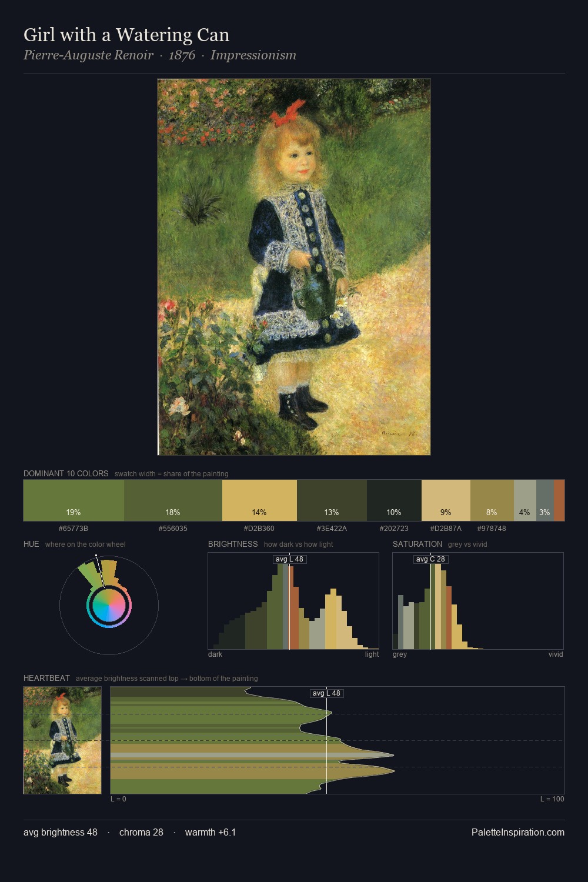Click the 'light' axis label

coord(372,654)
